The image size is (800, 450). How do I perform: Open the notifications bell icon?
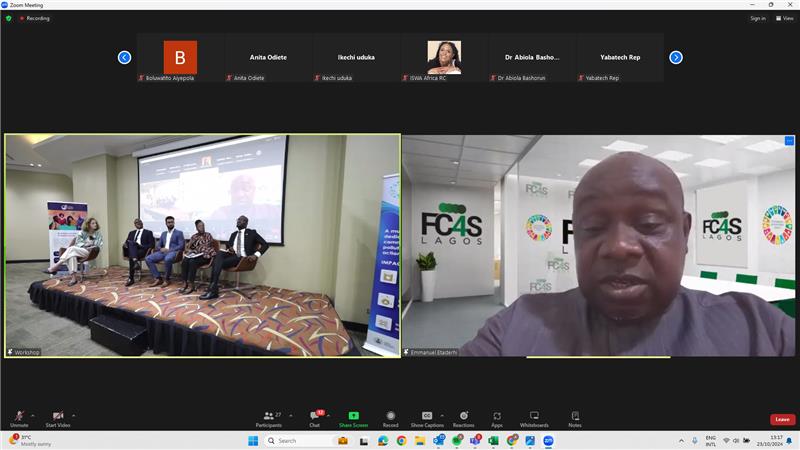[790, 441]
